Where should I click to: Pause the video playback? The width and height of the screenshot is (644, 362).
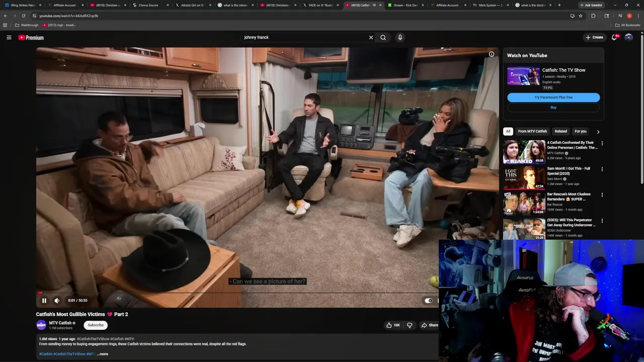(44, 301)
